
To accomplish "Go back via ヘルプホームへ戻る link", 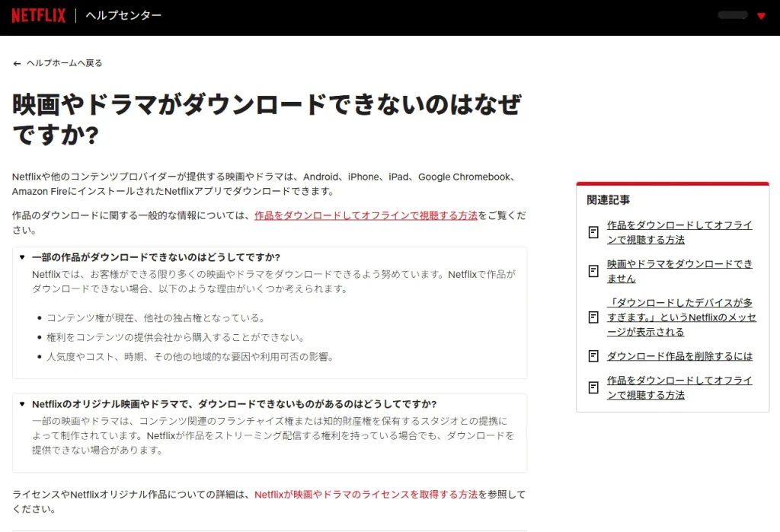I will (64, 63).
